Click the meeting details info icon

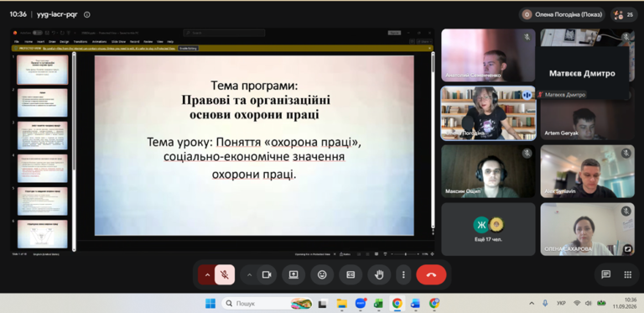click(x=87, y=14)
